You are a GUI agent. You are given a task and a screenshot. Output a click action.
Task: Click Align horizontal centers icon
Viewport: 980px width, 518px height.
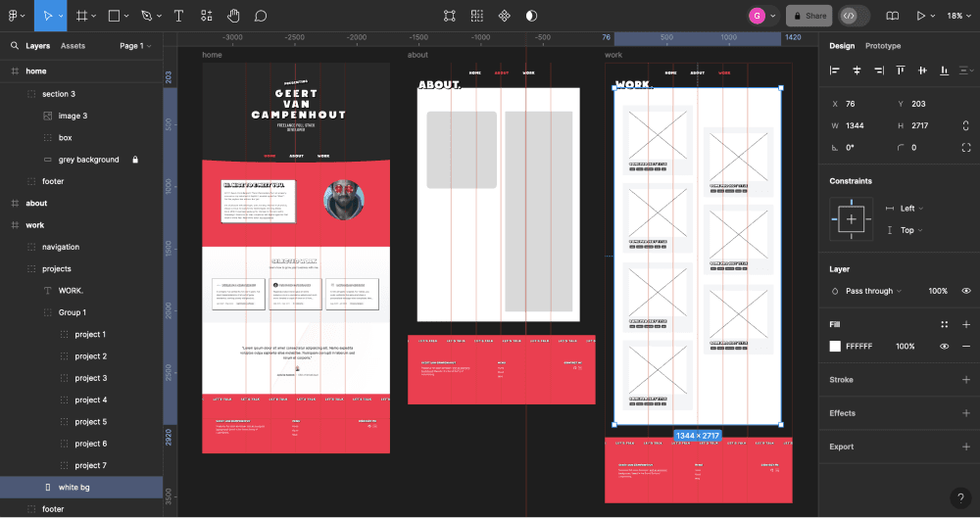pos(857,71)
